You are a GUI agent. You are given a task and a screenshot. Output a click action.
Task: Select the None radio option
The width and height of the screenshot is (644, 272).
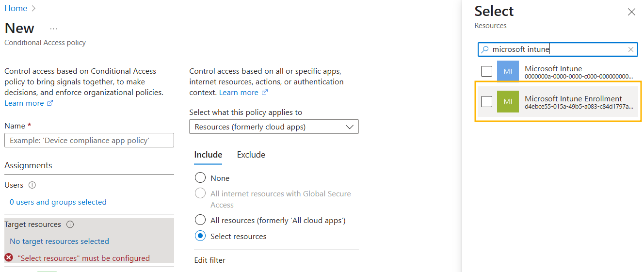[200, 178]
